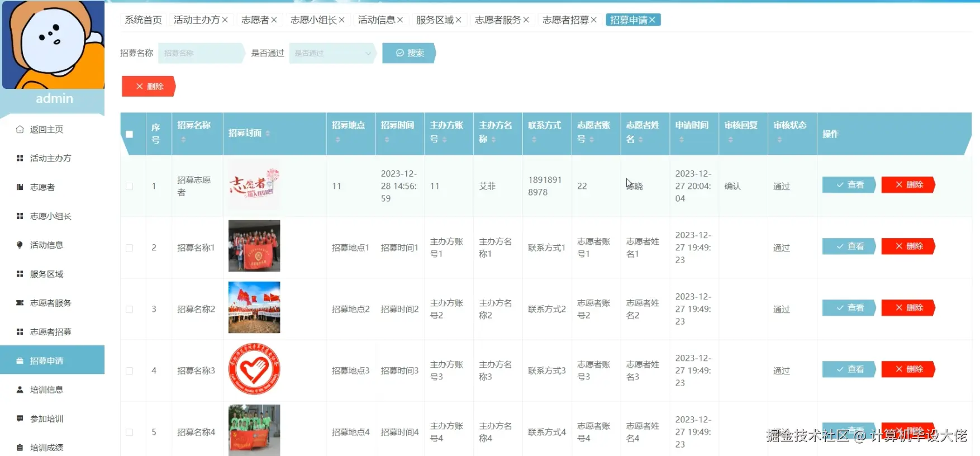Sort by 审核回复 column arrows

[730, 139]
